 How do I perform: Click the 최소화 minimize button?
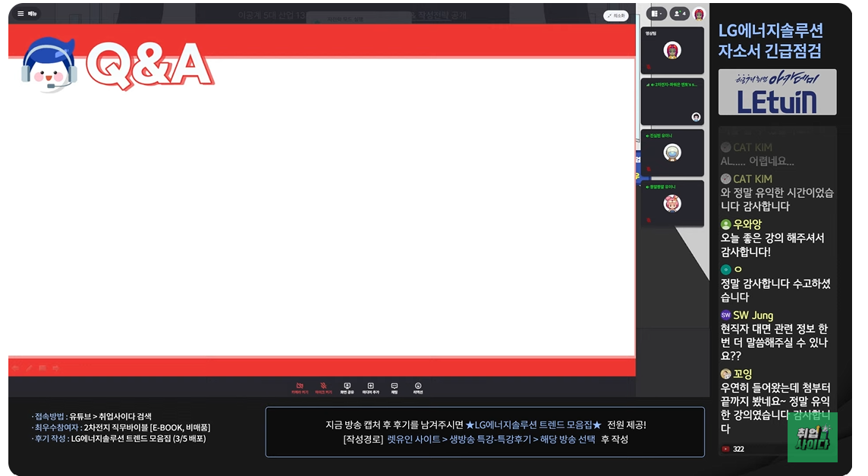coord(615,16)
